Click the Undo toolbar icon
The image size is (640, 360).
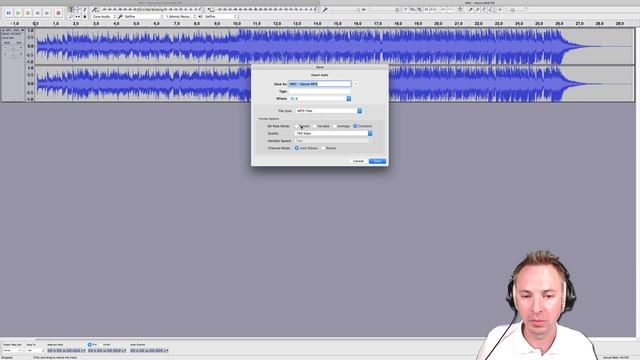[443, 9]
